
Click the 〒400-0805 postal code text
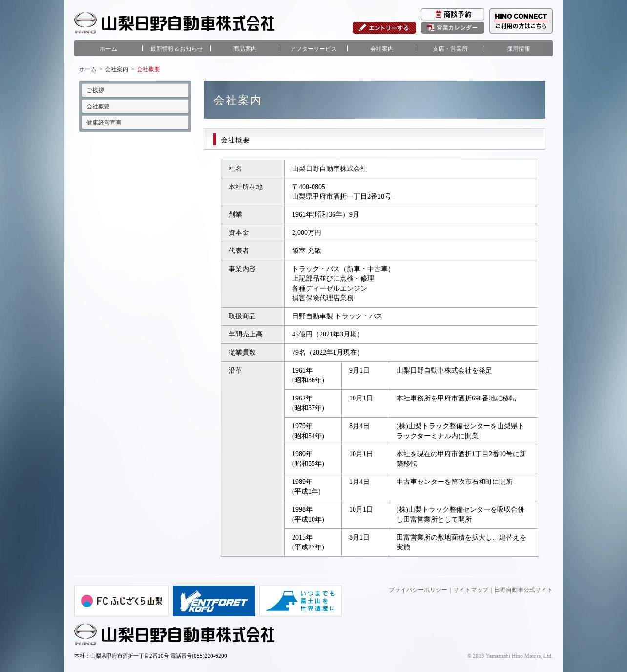click(309, 187)
